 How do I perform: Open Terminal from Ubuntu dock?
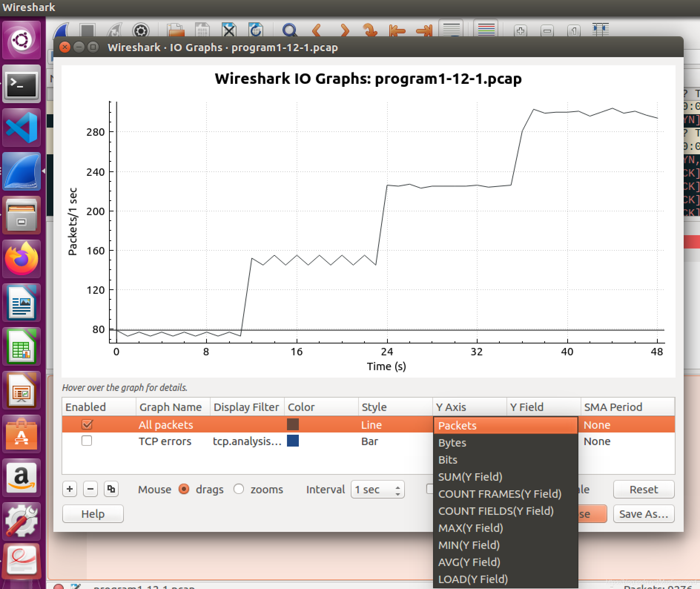[22, 84]
